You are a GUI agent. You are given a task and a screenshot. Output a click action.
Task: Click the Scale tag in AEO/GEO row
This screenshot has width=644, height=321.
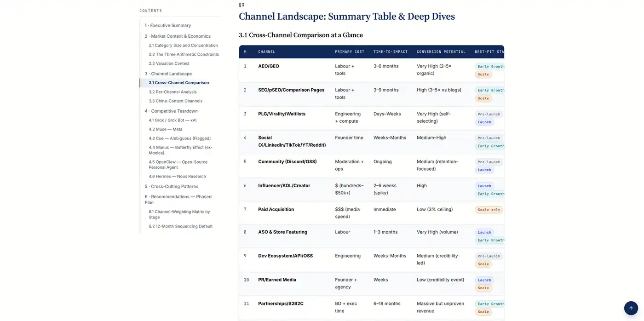pyautogui.click(x=483, y=75)
